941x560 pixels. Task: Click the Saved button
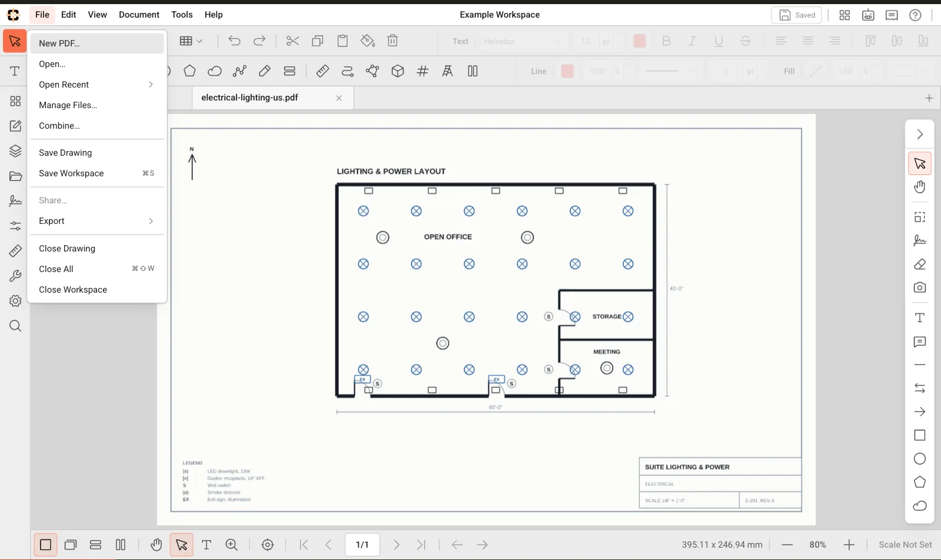796,15
